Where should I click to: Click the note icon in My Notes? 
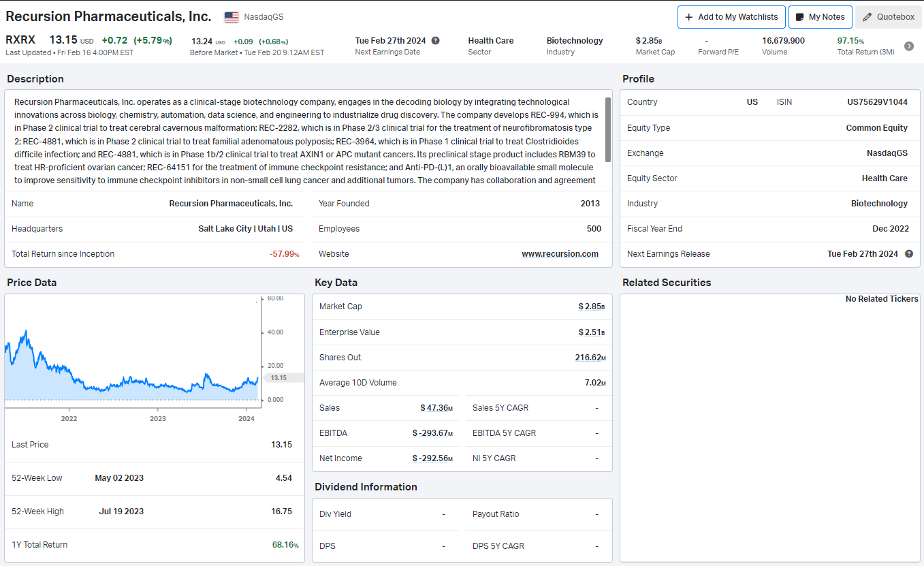click(800, 17)
